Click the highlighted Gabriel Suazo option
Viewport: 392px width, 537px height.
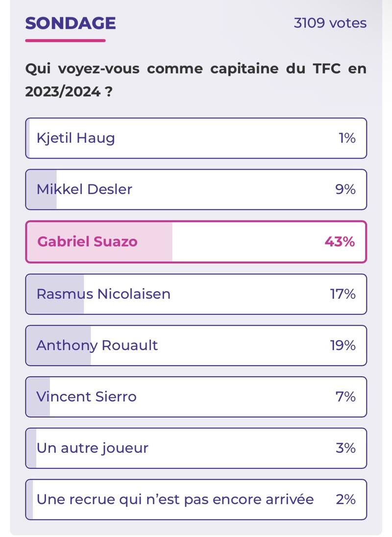click(x=196, y=241)
